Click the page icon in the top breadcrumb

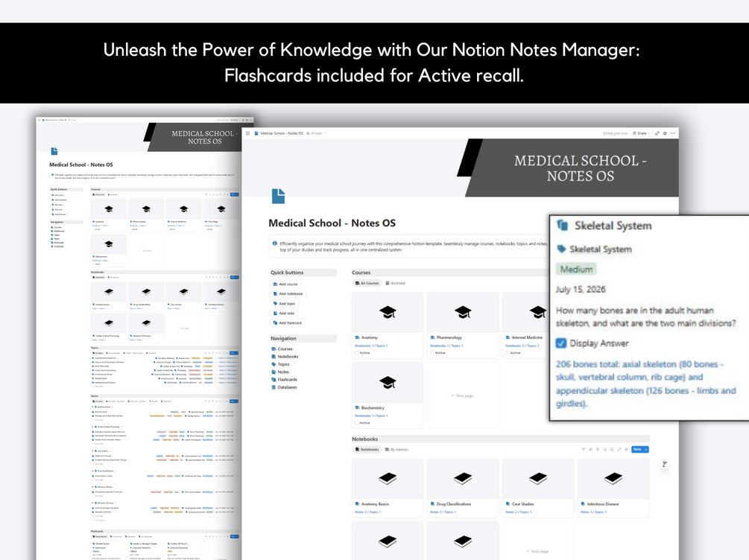click(x=256, y=133)
